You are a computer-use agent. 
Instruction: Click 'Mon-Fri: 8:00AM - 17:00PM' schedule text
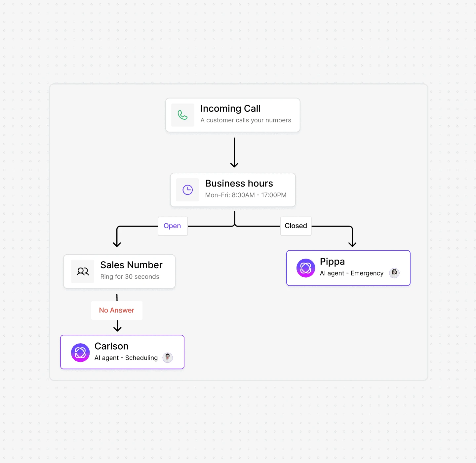coord(246,195)
